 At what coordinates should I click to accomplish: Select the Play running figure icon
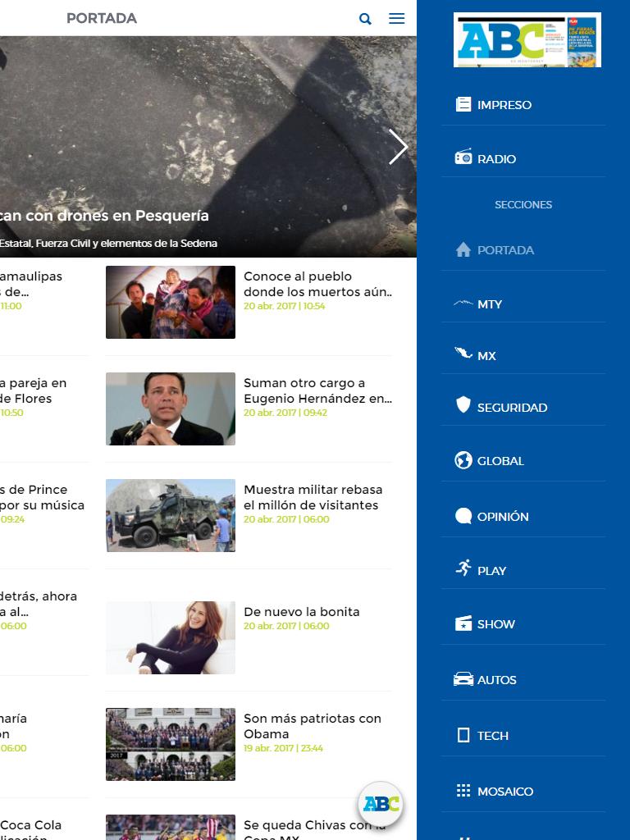click(463, 568)
